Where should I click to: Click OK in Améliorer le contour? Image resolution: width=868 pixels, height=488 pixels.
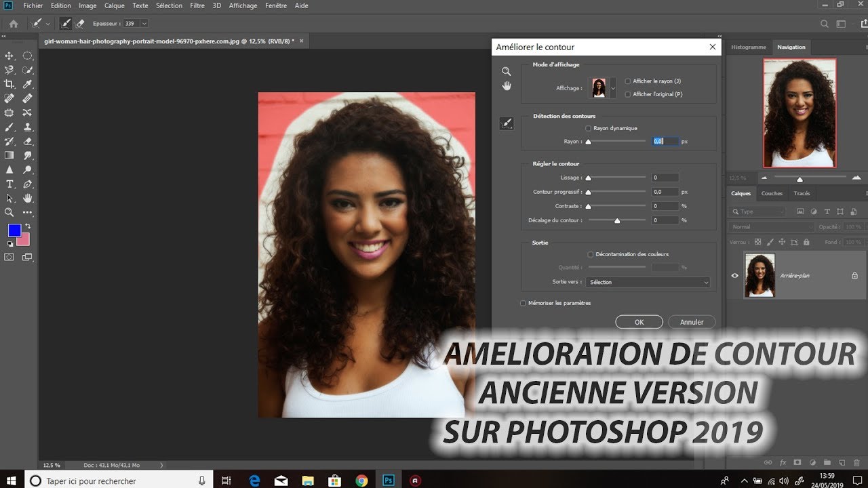[639, 322]
